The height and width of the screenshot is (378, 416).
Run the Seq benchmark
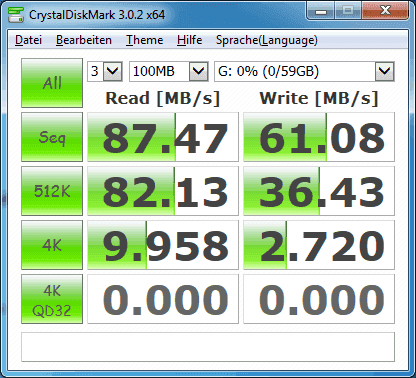tap(52, 137)
